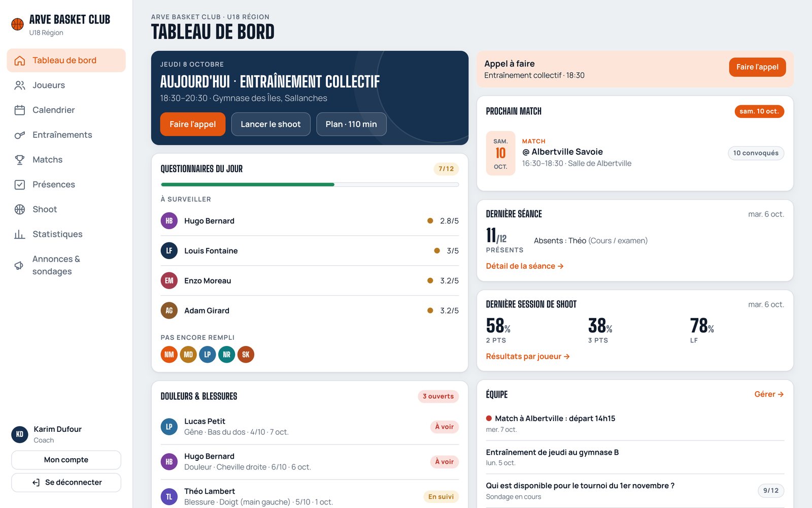Open Entraînements via the whistle icon

[20, 135]
